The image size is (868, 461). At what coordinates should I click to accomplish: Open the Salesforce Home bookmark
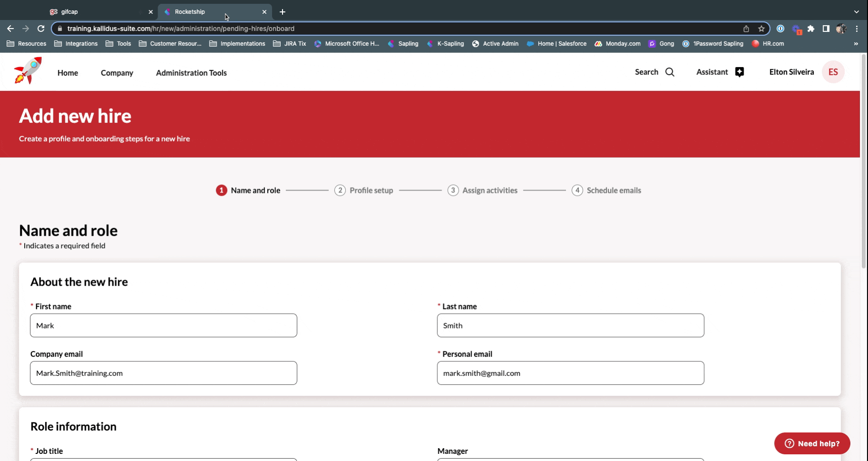[556, 44]
